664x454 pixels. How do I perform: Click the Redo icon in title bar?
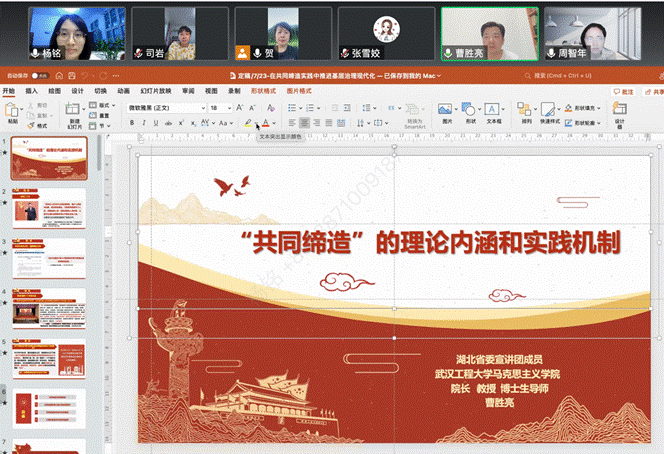click(103, 76)
